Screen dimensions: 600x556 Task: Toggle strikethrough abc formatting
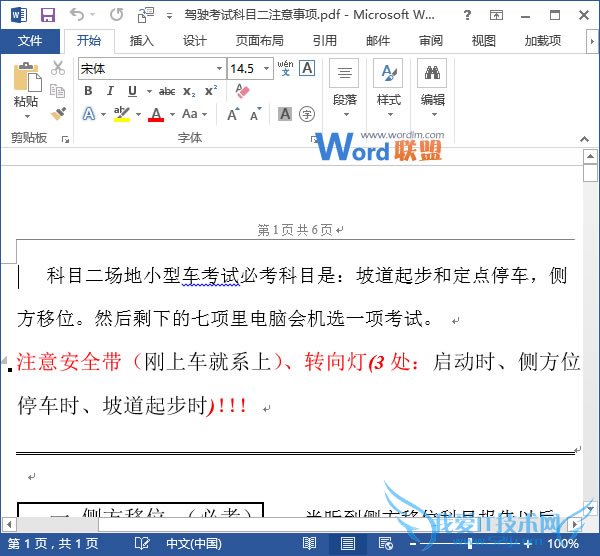tap(167, 91)
